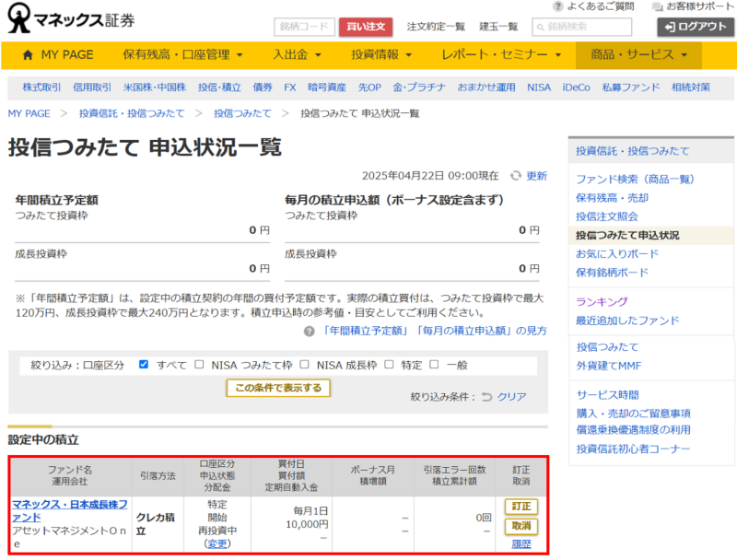This screenshot has height=560, width=737.
Task: Open 債券 submenu item
Action: [263, 87]
